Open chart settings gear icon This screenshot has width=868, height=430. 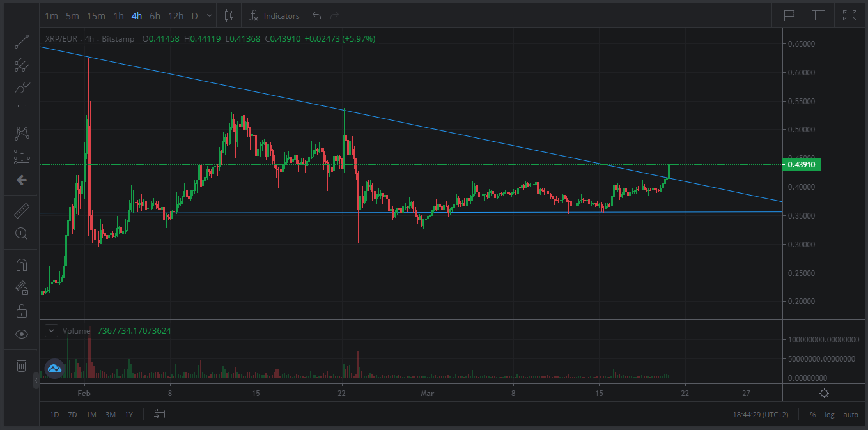(825, 393)
